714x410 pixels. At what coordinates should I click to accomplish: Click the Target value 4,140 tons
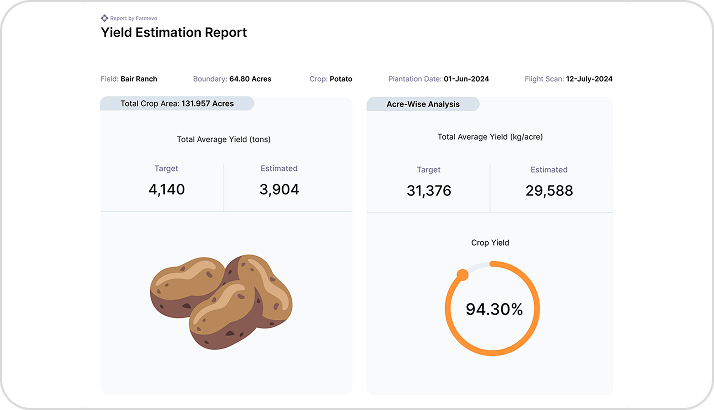[x=166, y=190]
